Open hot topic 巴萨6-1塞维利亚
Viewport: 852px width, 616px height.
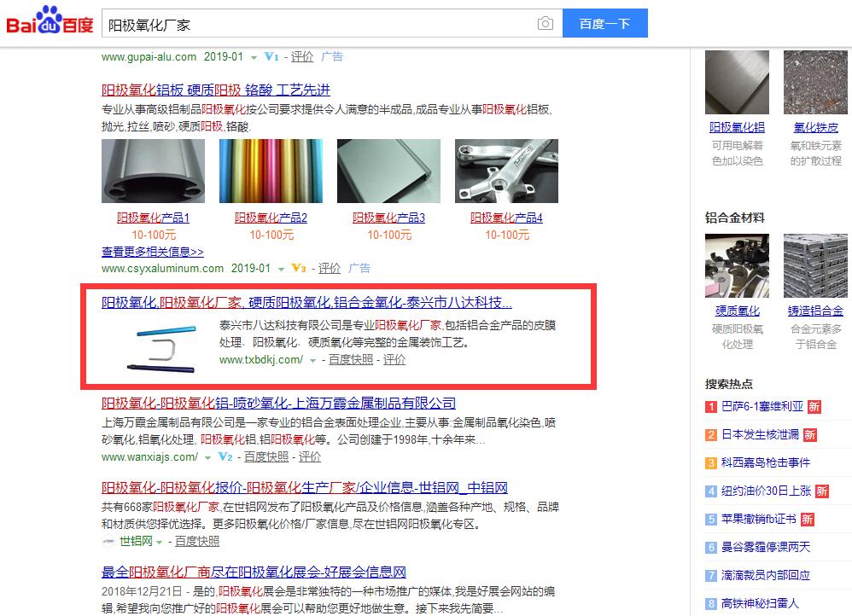click(x=762, y=406)
